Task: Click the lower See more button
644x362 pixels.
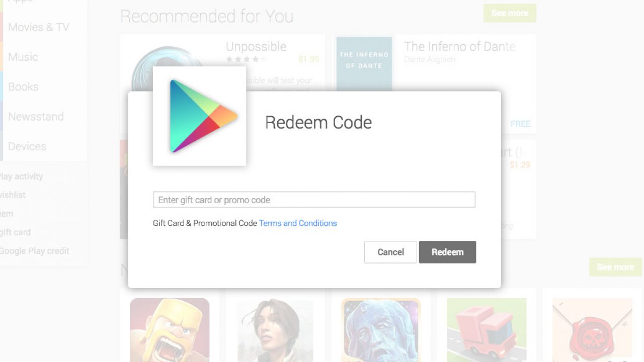Action: pyautogui.click(x=615, y=267)
